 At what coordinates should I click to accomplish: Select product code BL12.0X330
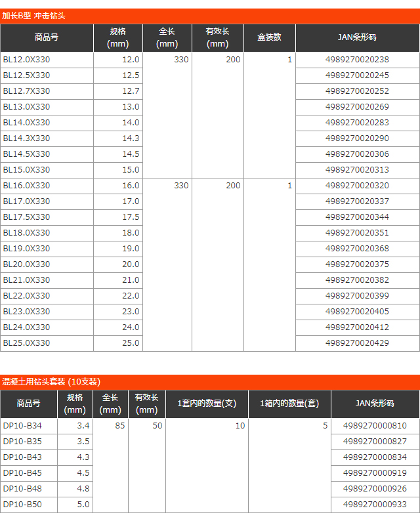point(27,60)
